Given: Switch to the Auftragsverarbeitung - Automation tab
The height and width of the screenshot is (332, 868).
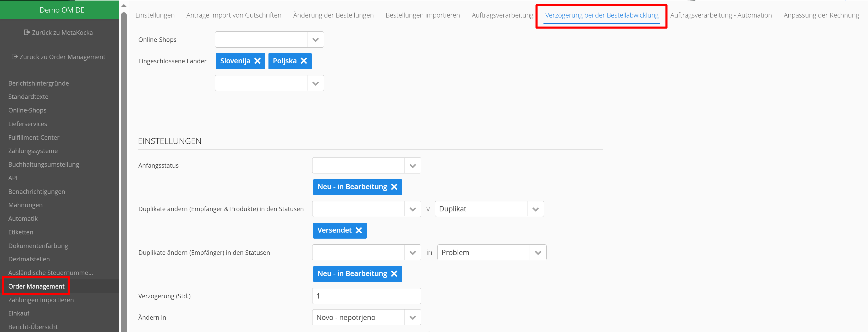Looking at the screenshot, I should pyautogui.click(x=721, y=15).
